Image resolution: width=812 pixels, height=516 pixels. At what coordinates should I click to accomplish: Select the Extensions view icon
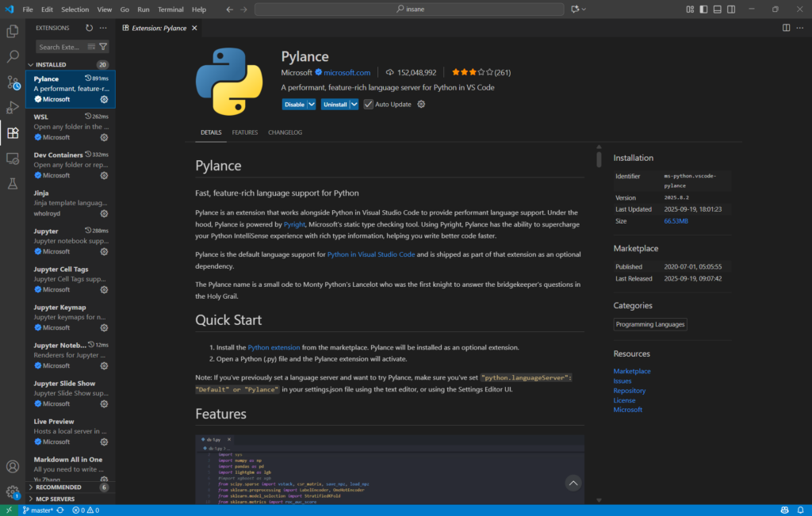click(13, 133)
